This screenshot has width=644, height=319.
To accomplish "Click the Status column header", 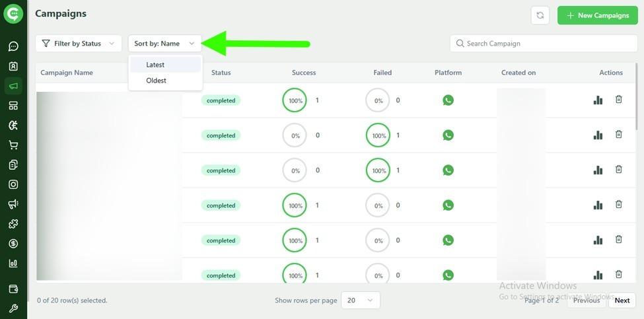I will click(x=221, y=73).
